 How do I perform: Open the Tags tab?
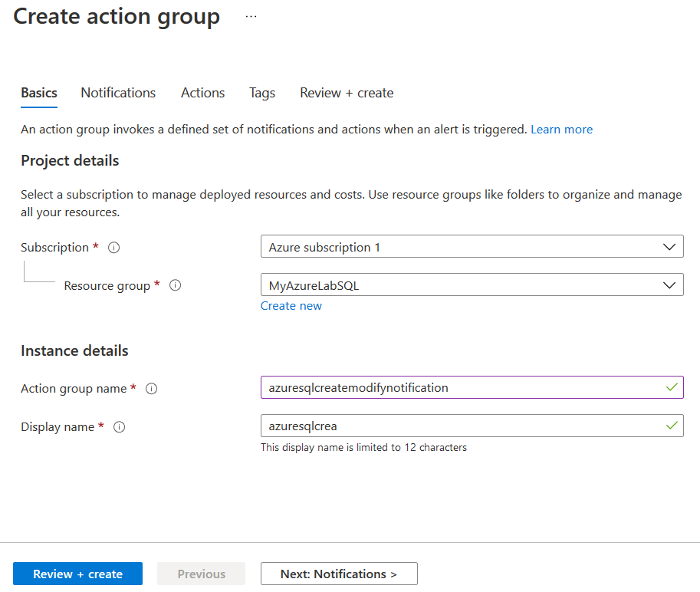click(x=261, y=93)
